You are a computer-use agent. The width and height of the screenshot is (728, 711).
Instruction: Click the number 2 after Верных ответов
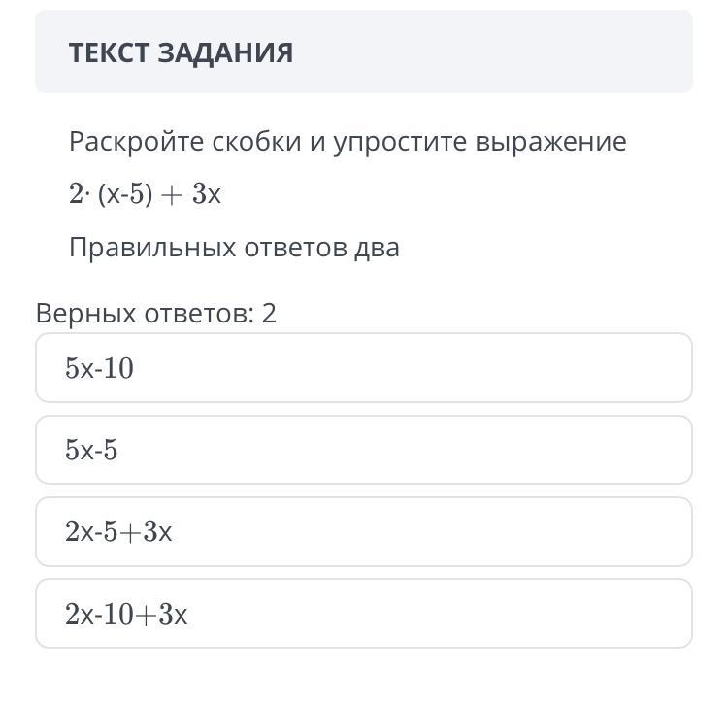pyautogui.click(x=269, y=313)
